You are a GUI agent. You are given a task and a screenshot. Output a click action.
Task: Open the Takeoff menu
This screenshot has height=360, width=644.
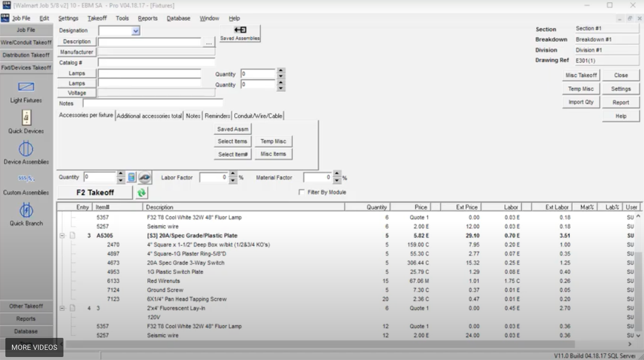[x=97, y=18]
